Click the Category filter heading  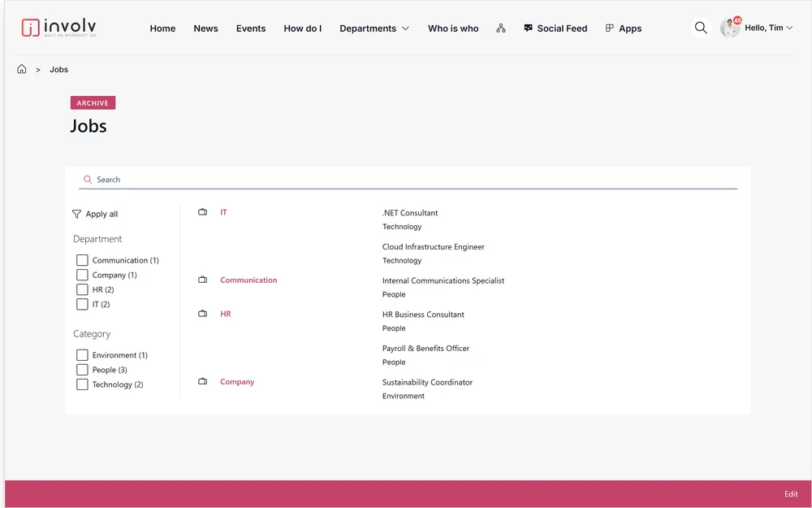tap(92, 334)
